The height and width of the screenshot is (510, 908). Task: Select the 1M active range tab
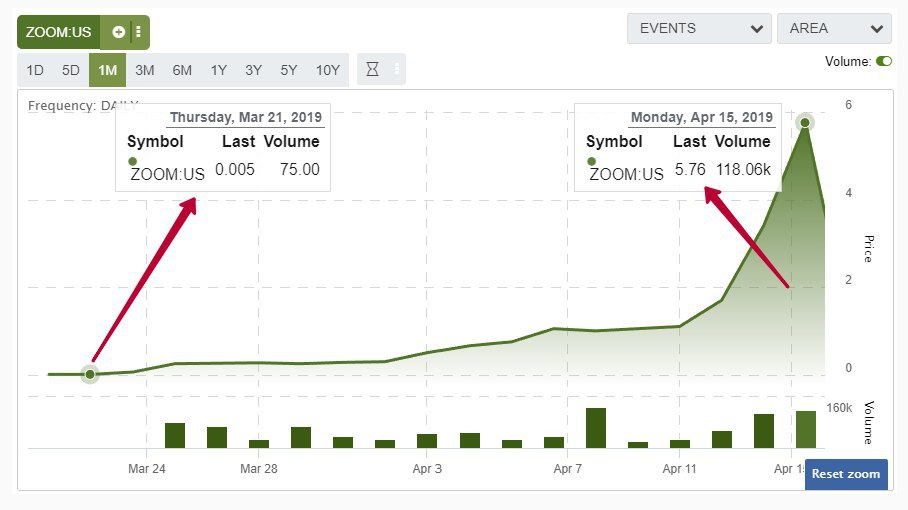pos(107,70)
